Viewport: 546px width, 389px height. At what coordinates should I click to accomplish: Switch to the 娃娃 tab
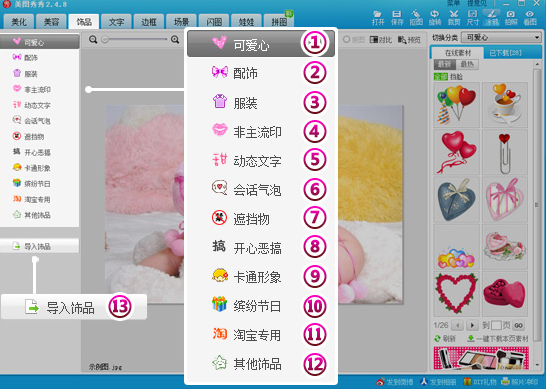pyautogui.click(x=246, y=22)
